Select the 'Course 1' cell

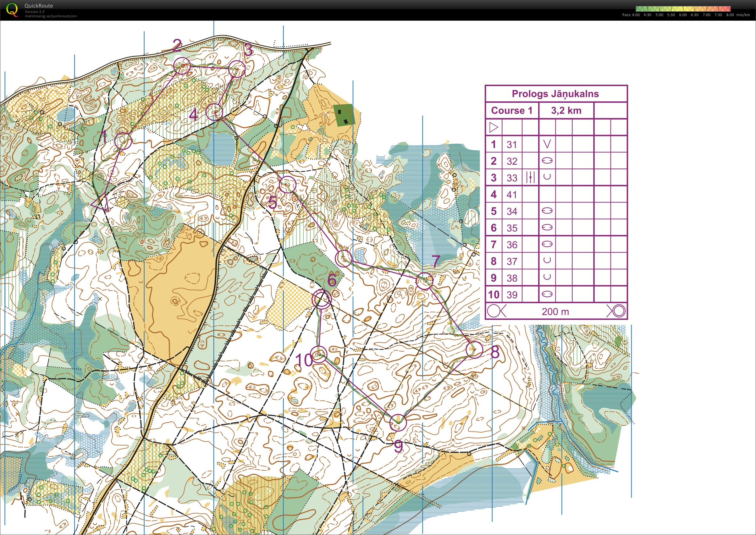click(x=512, y=110)
